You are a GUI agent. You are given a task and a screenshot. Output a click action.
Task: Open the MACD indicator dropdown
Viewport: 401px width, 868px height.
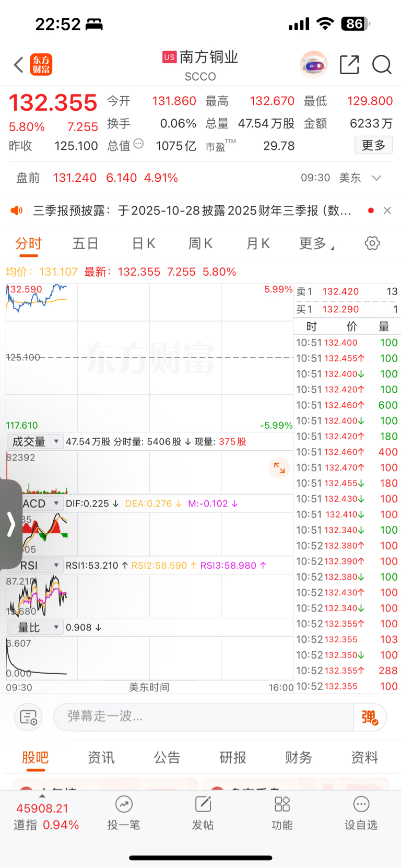coord(42,503)
